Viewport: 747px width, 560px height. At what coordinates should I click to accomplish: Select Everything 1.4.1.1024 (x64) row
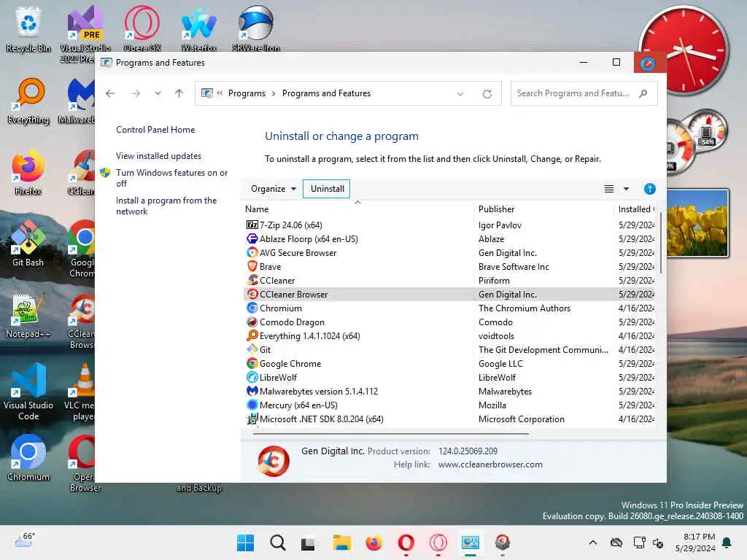point(449,335)
